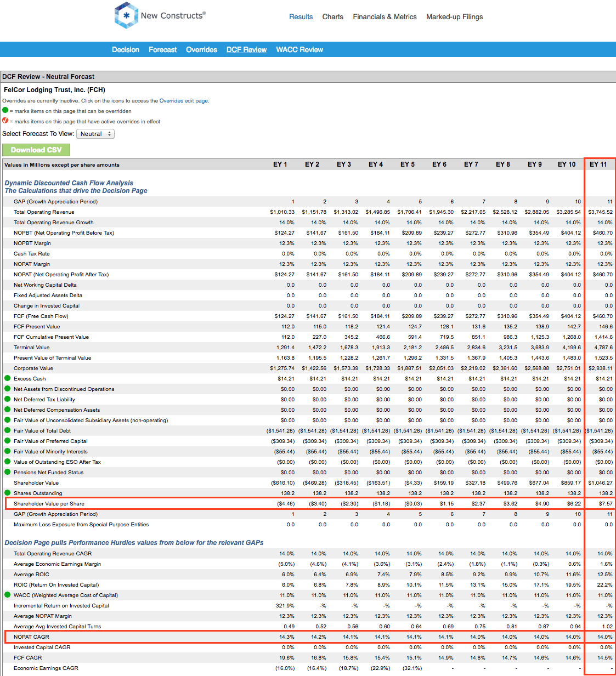Click the 'Net Working Capital Delta' row label

pos(45,285)
